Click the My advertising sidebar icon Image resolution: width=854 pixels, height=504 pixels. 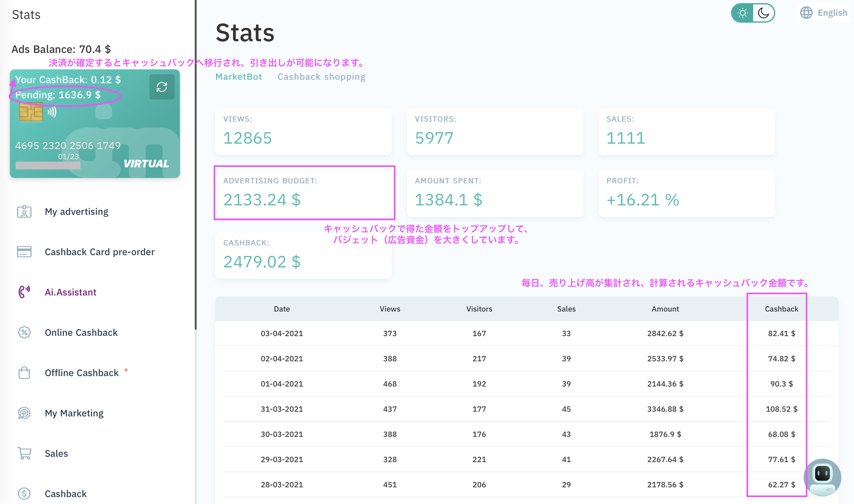[24, 212]
